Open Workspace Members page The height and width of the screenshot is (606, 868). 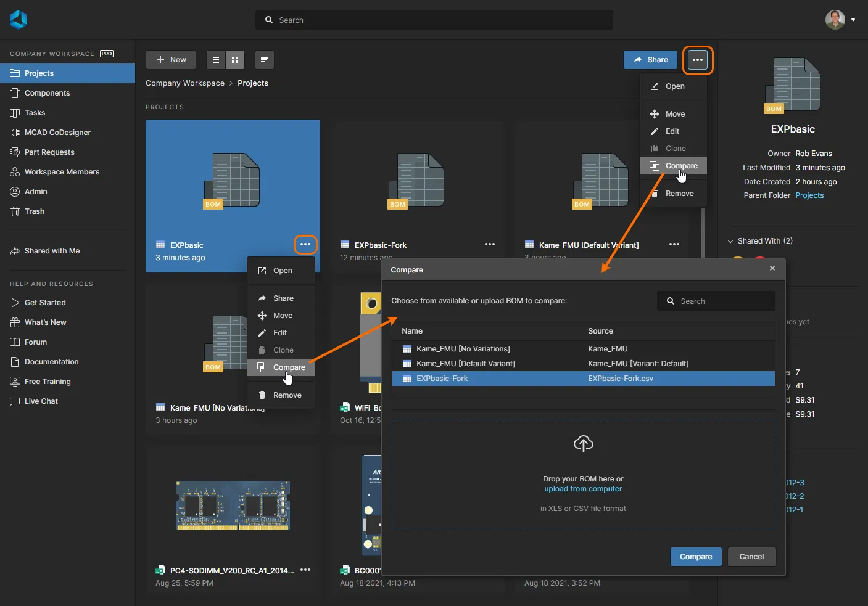pyautogui.click(x=62, y=172)
